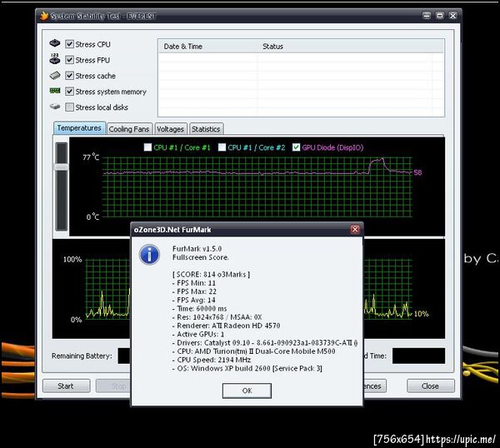This screenshot has width=500, height=448.
Task: Switch to the Temperatures tab
Action: pyautogui.click(x=79, y=128)
